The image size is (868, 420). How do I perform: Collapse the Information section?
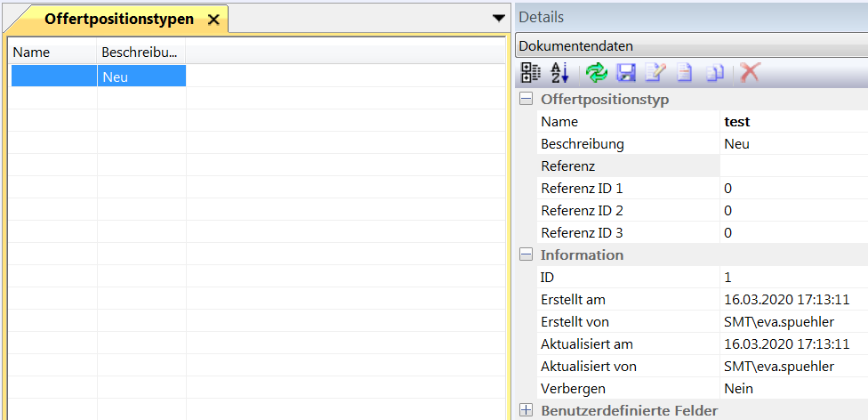click(526, 254)
